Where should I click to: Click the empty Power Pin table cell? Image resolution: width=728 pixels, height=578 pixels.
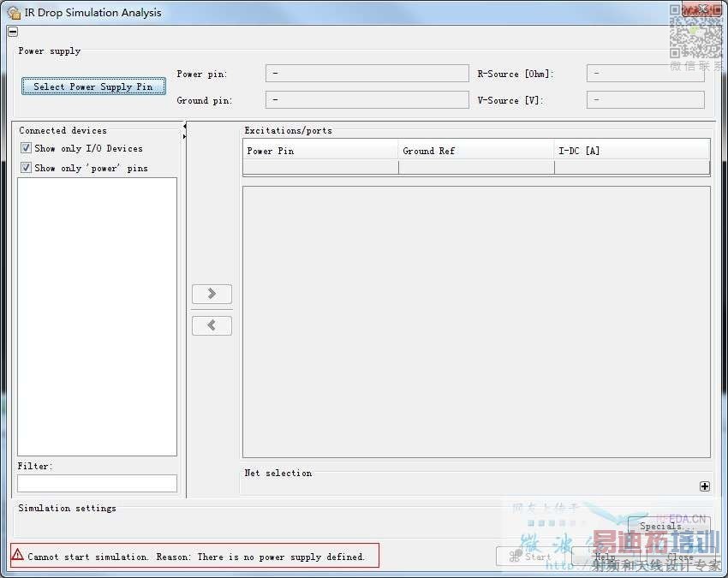(x=320, y=168)
